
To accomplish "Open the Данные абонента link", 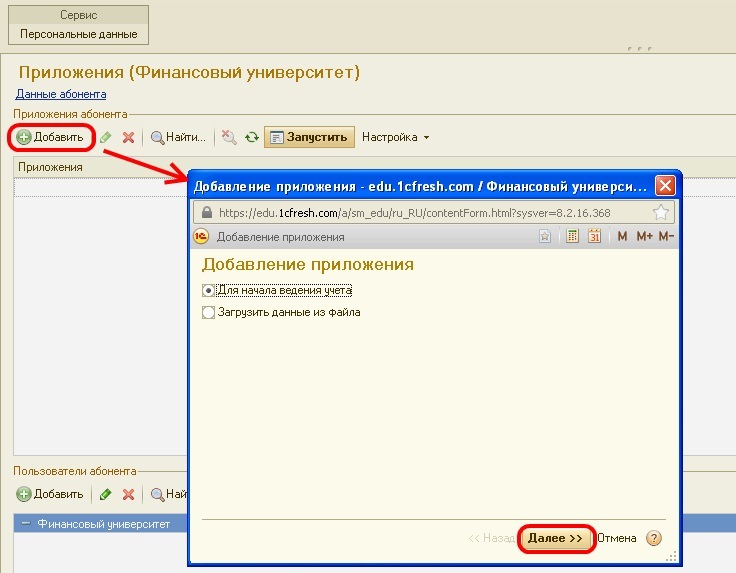I will [61, 94].
